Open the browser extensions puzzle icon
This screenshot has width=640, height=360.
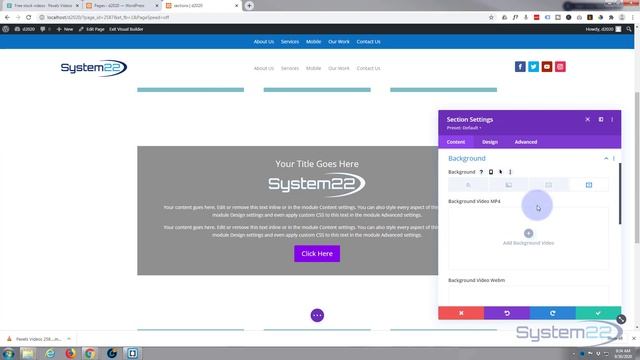click(x=611, y=18)
